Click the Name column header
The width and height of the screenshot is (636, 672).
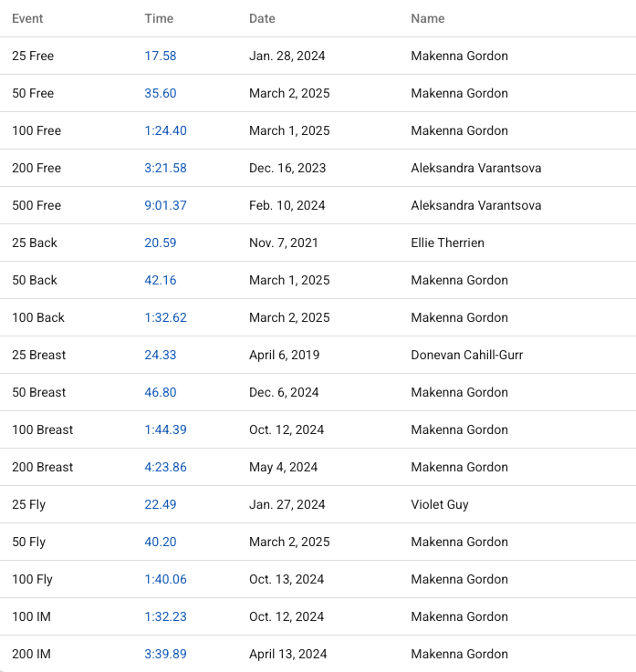(x=428, y=18)
